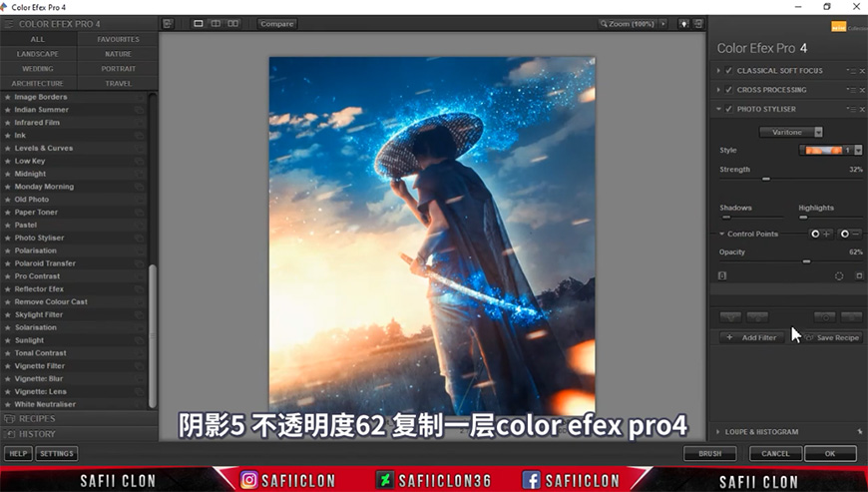Switch to split preview view

coord(216,23)
